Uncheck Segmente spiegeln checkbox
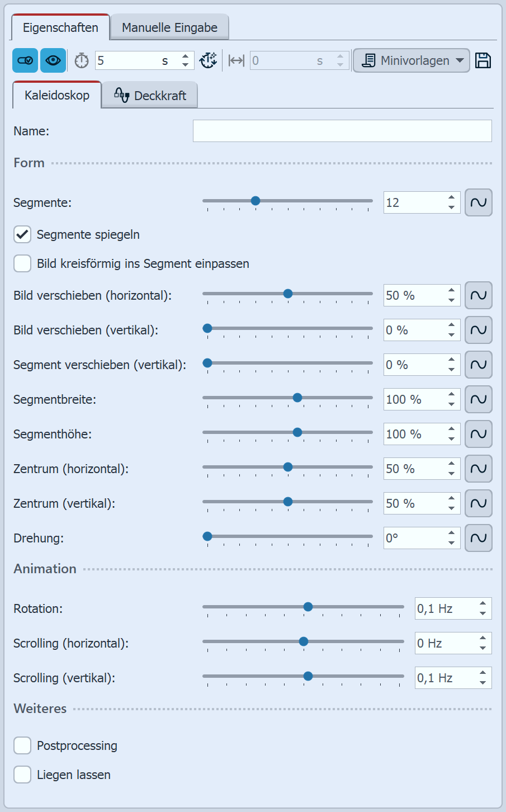 22,234
